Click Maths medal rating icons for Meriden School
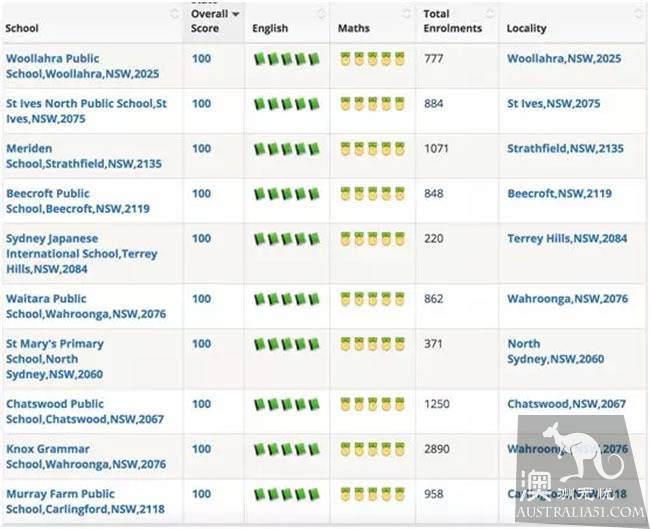650x529 pixels. [372, 149]
